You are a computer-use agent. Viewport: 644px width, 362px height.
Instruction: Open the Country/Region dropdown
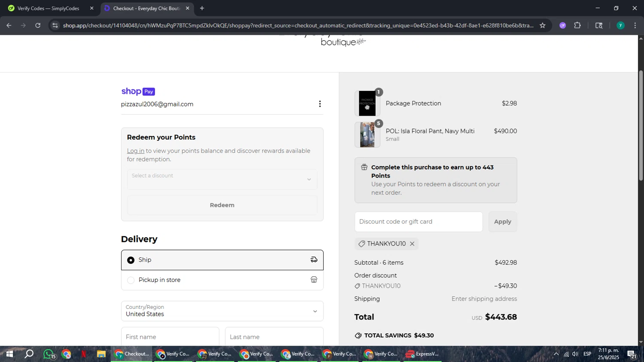pyautogui.click(x=222, y=311)
